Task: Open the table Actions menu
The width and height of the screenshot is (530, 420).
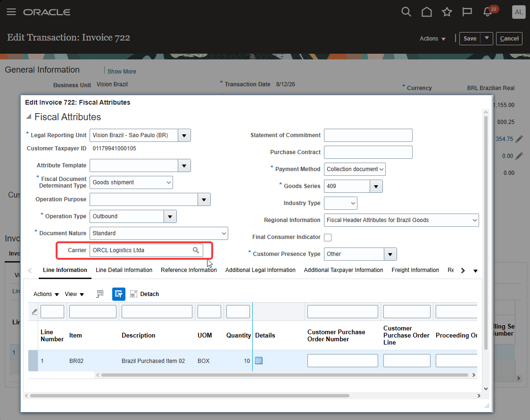Action: click(x=46, y=294)
